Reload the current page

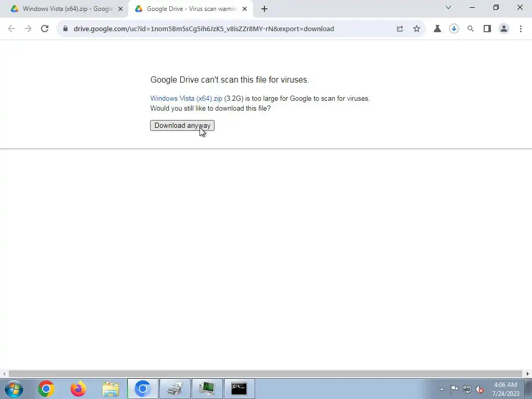tap(45, 29)
